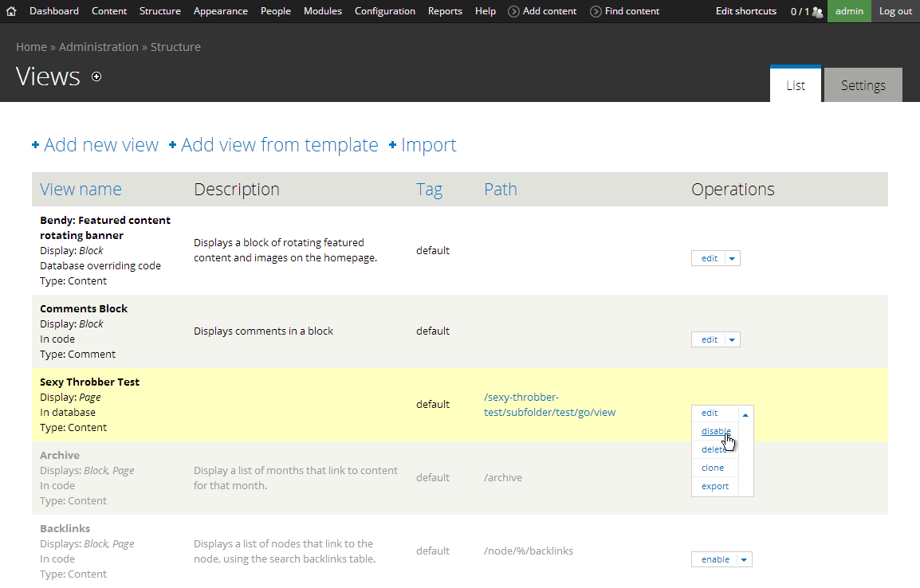Viewport: 920px width, 588px height.
Task: Expand operations dropdown for Bendy rotating banner
Action: pyautogui.click(x=733, y=259)
